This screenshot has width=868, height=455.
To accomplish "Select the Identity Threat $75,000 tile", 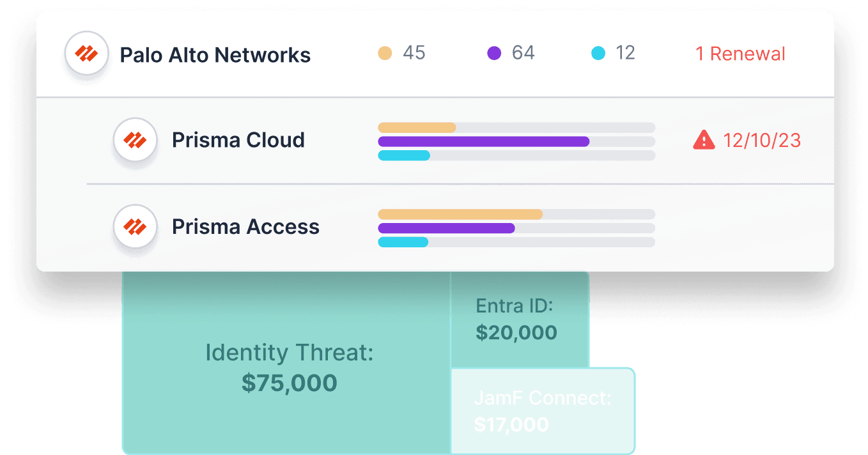I will tap(289, 367).
